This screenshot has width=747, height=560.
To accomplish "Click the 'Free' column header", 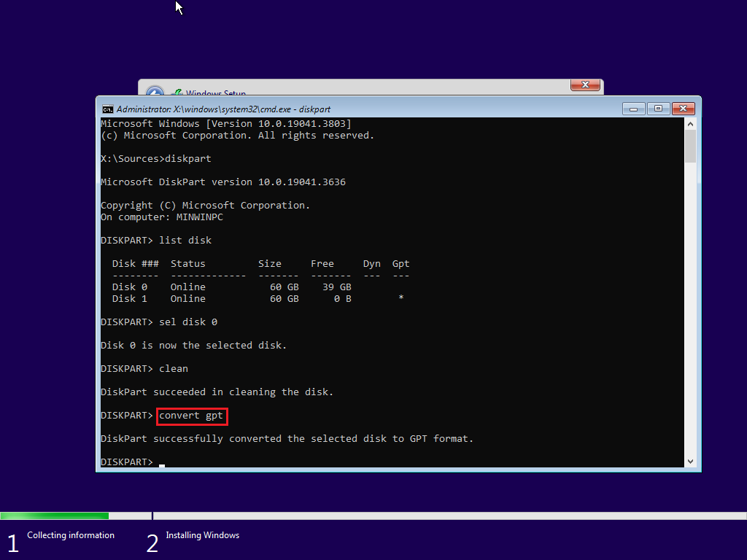I will 322,264.
